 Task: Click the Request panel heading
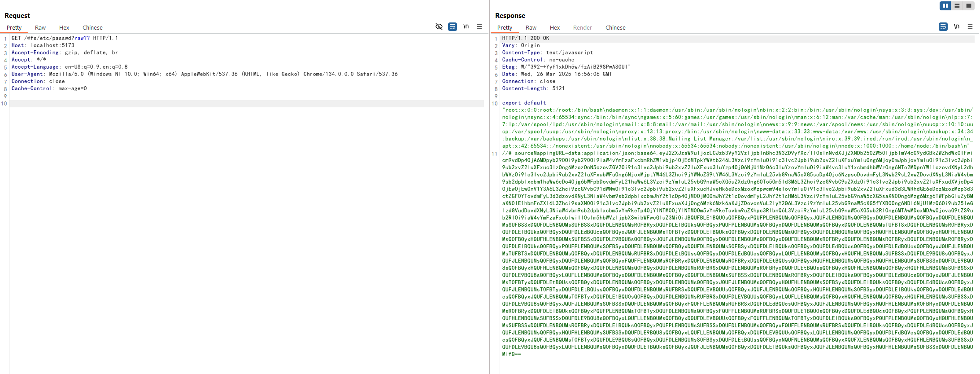point(17,16)
